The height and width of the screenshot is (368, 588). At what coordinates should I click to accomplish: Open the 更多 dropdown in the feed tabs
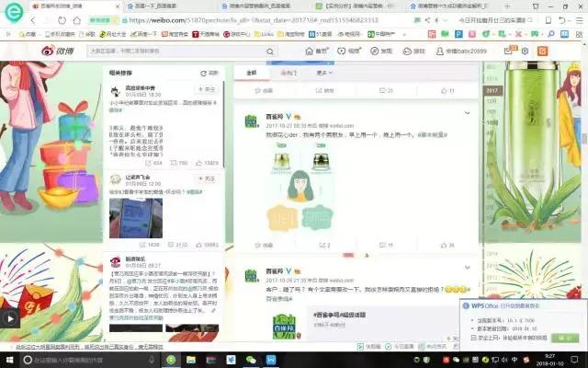click(324, 73)
